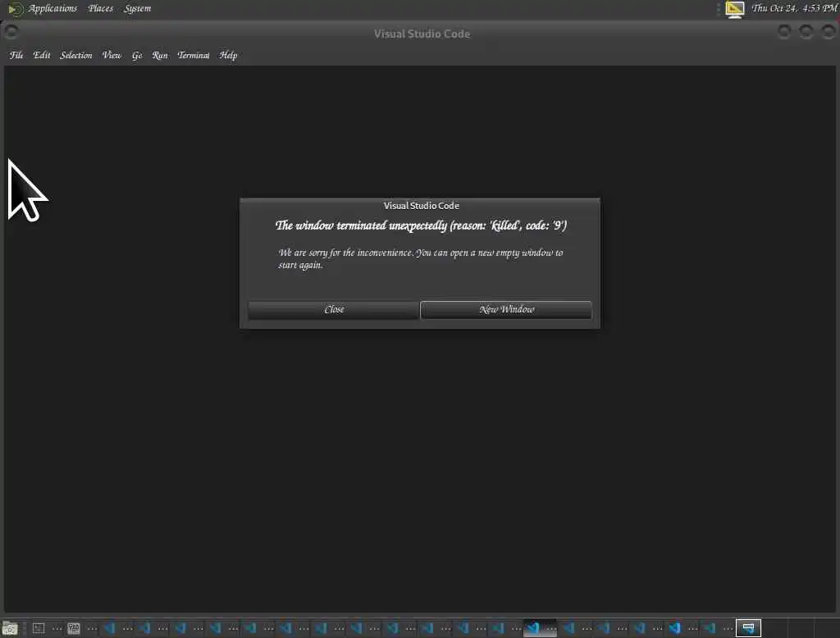Click the show desktop icon in bottom panel
The width and height of the screenshot is (840, 638).
[10, 628]
